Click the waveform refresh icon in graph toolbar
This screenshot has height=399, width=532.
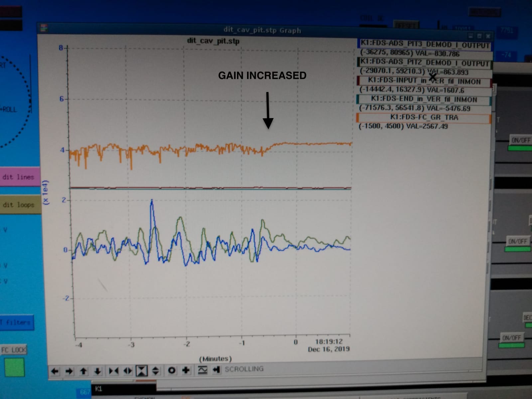(x=202, y=369)
